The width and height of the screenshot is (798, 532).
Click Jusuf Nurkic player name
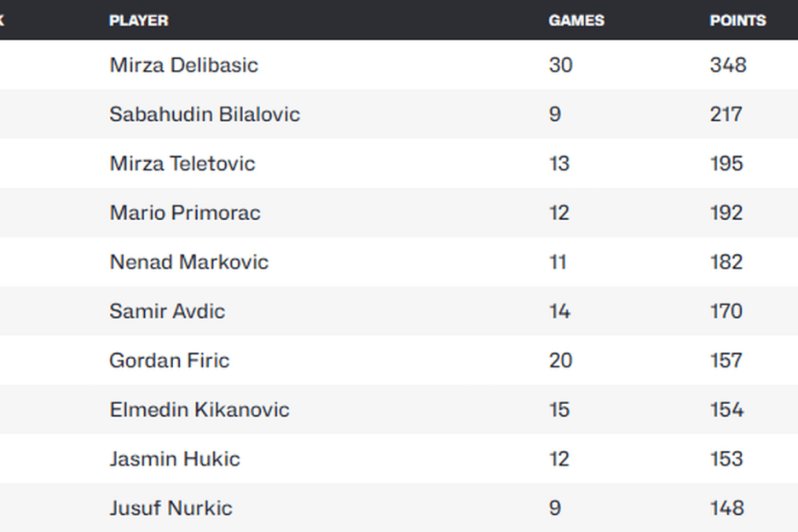[171, 508]
